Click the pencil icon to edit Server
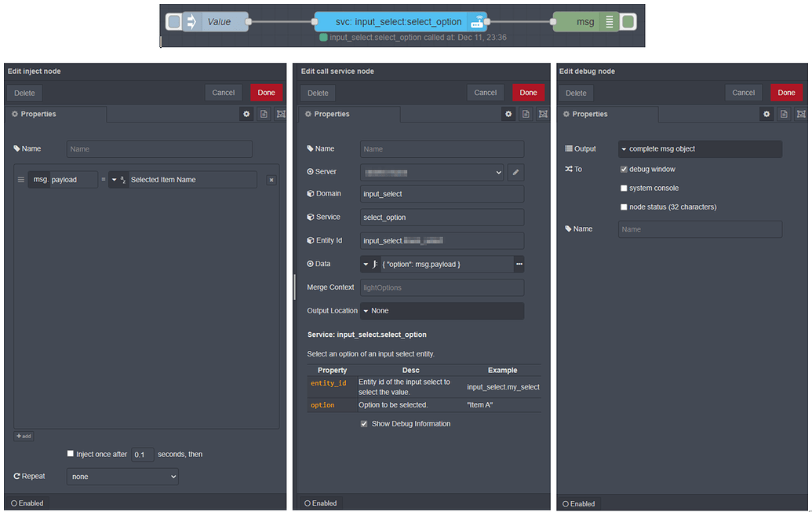Image resolution: width=812 pixels, height=512 pixels. click(515, 171)
